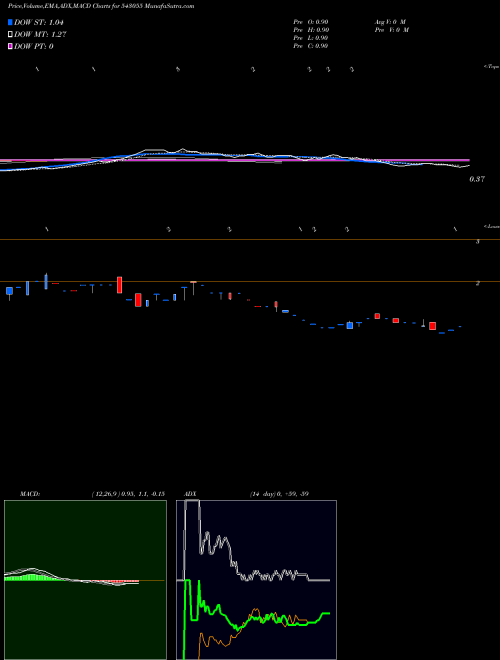Image resolution: width=500 pixels, height=660 pixels.
Task: Click the 0.37 price label beside EMA lines
Action: coord(477,179)
